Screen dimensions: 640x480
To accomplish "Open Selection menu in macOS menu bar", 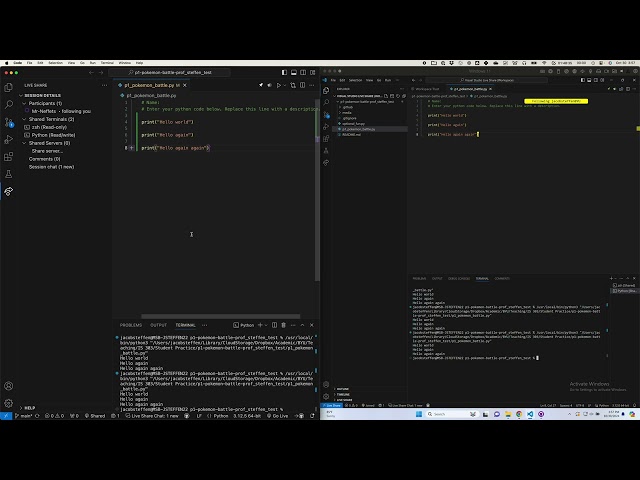I will (x=56, y=63).
